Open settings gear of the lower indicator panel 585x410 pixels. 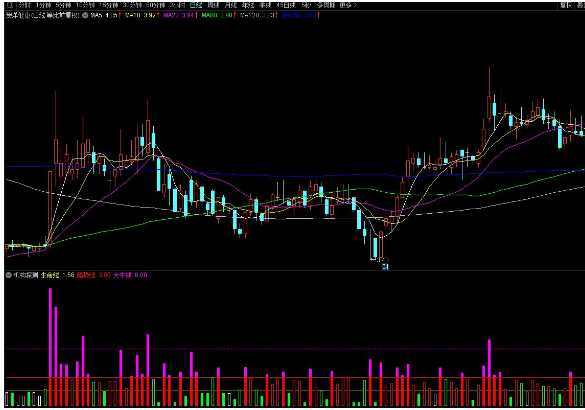[x=9, y=275]
